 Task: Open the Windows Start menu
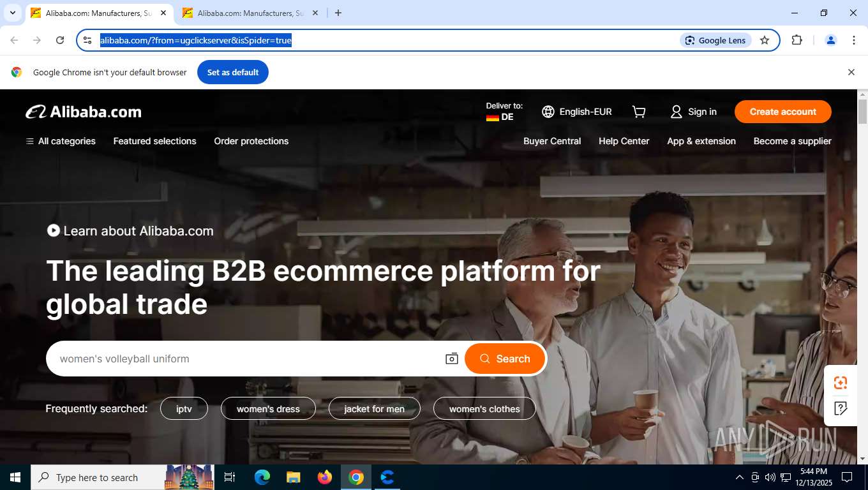pyautogui.click(x=15, y=477)
